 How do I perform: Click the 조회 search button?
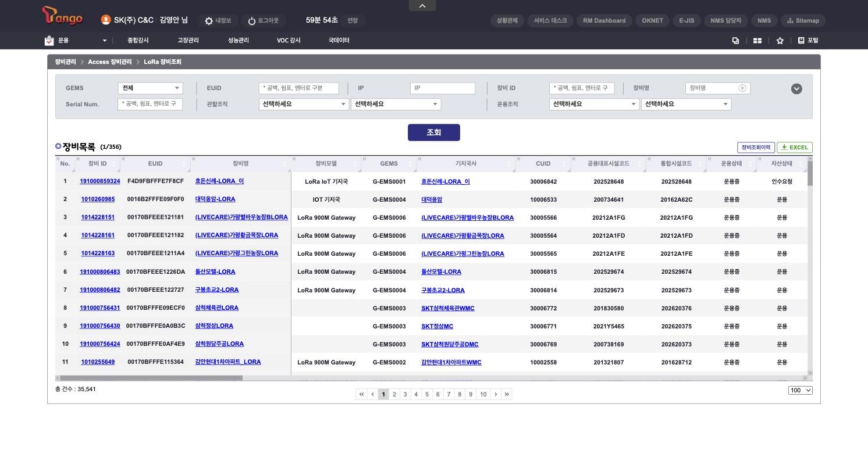(434, 133)
